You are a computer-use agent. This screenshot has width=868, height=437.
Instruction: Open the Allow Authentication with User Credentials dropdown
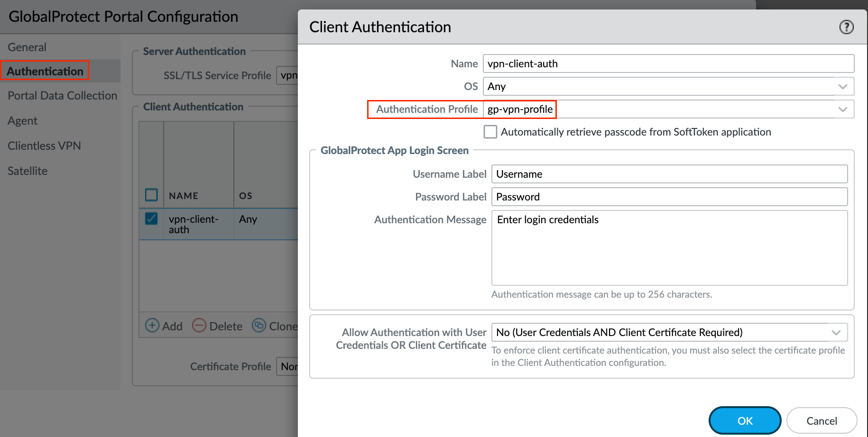point(836,332)
